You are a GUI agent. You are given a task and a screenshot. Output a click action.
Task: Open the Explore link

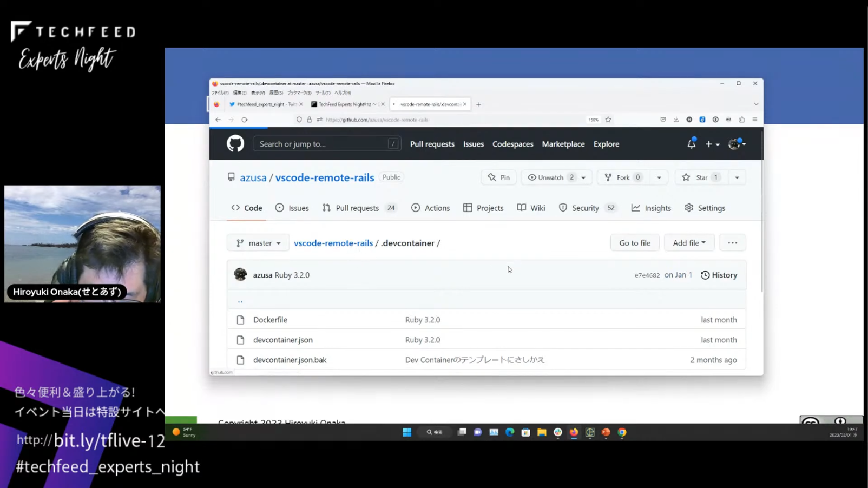(x=606, y=144)
